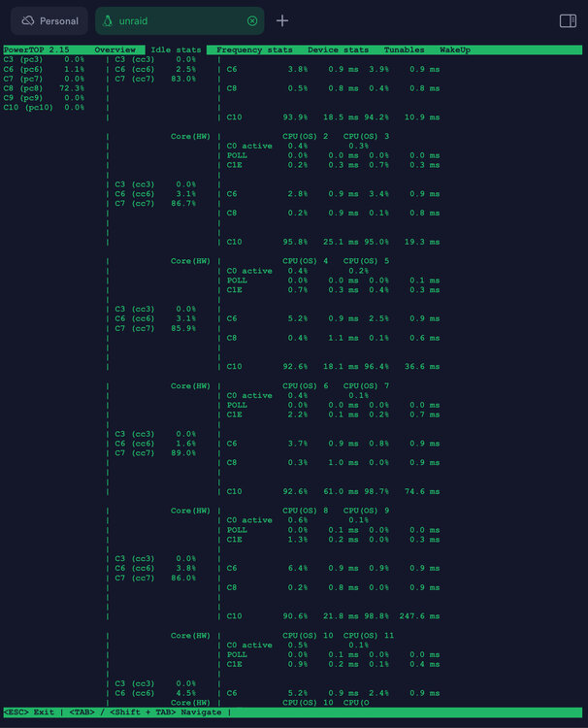Select the C6 (pc6) 1.1% row
This screenshot has width=588, height=728.
[44, 69]
